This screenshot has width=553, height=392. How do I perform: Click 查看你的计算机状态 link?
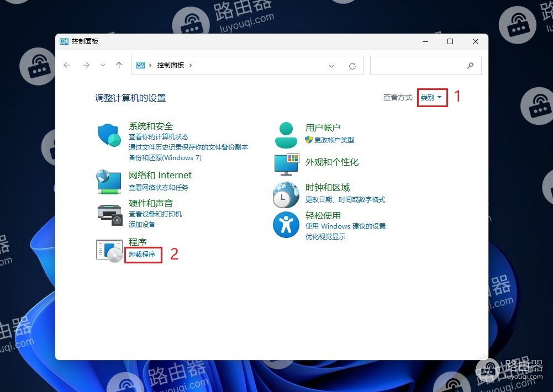pyautogui.click(x=159, y=137)
